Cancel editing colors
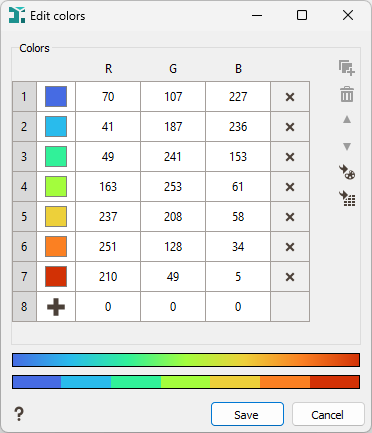This screenshot has width=372, height=433. [x=328, y=414]
